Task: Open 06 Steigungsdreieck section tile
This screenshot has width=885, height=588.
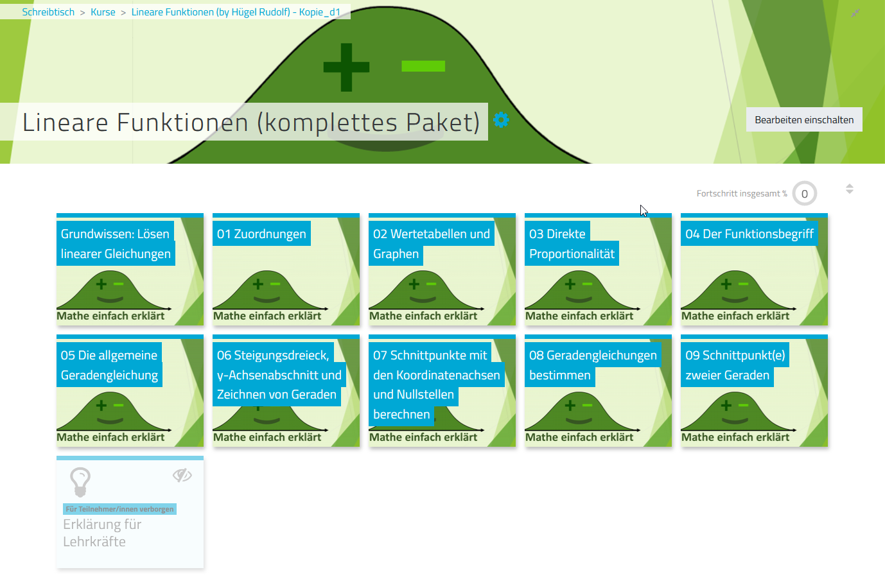Action: (x=286, y=391)
